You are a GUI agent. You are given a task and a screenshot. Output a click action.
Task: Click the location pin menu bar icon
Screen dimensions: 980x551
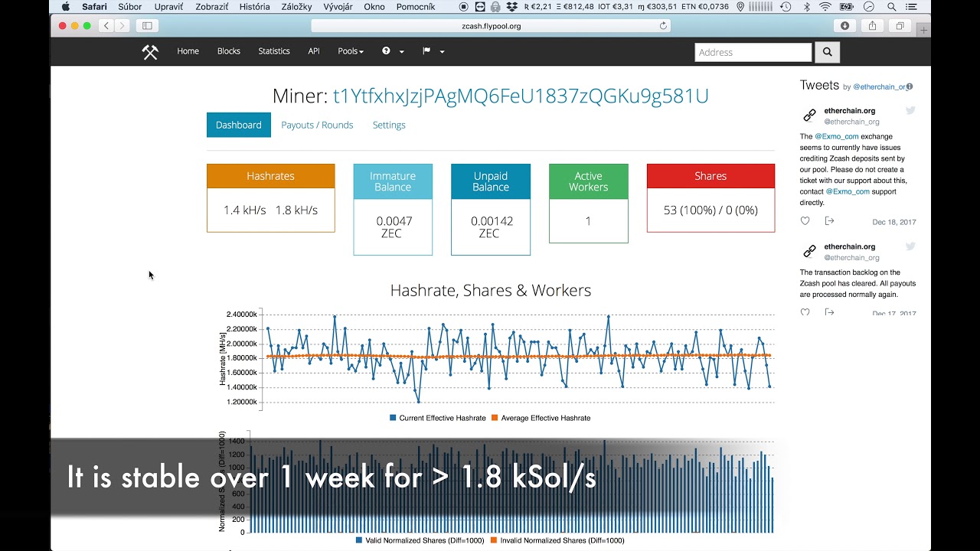(x=740, y=7)
